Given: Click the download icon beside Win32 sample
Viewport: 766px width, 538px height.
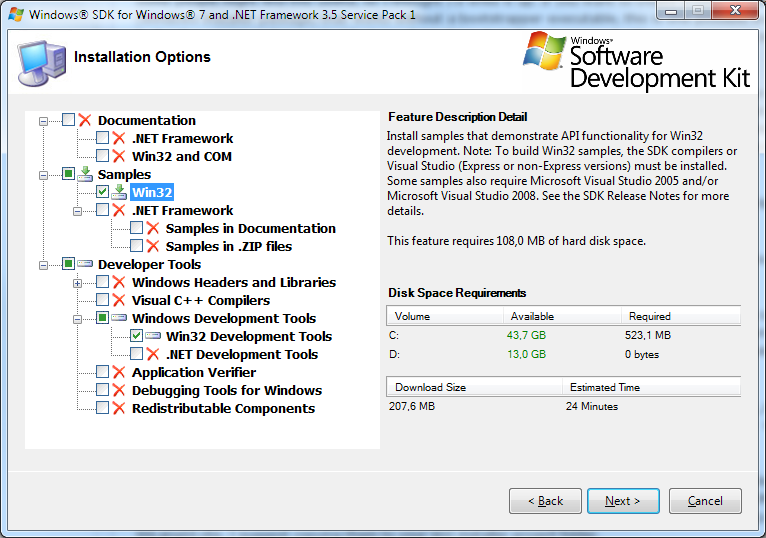Looking at the screenshot, I should pyautogui.click(x=119, y=192).
